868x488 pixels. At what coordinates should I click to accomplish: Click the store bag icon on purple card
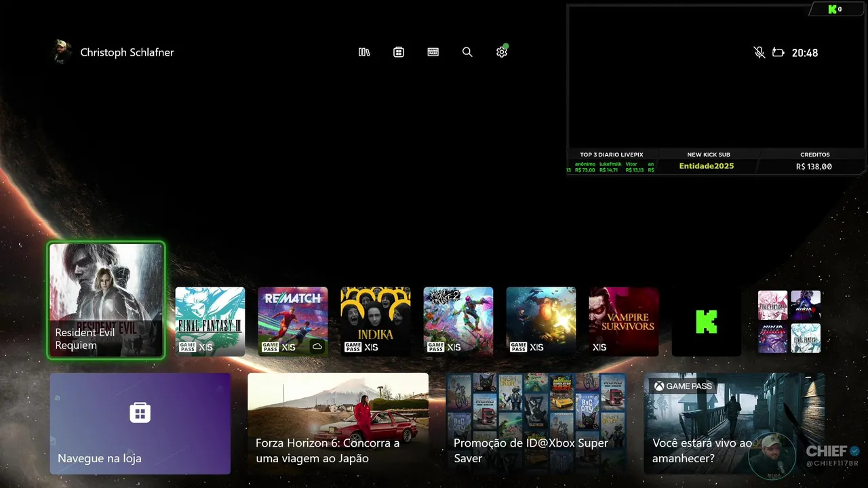(140, 412)
